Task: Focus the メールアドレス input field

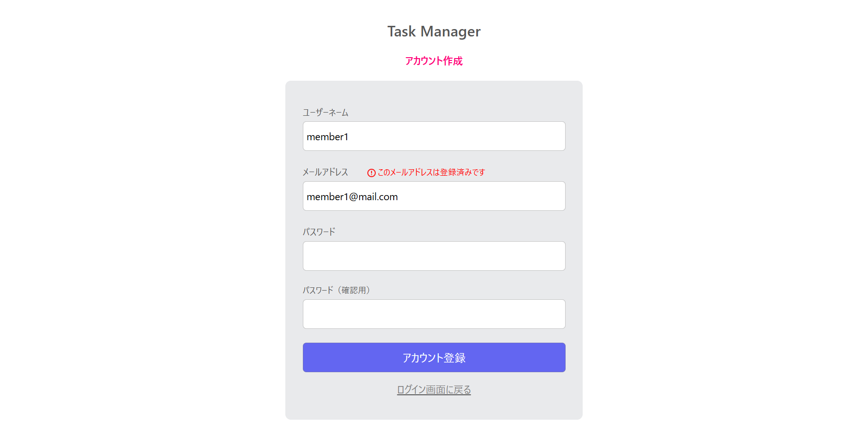Action: tap(434, 196)
